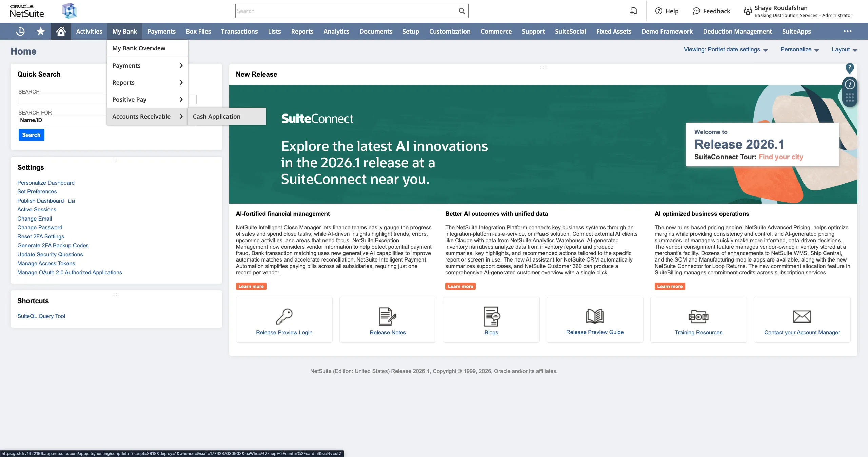Expand the Accounts Receivable submenu

point(147,116)
